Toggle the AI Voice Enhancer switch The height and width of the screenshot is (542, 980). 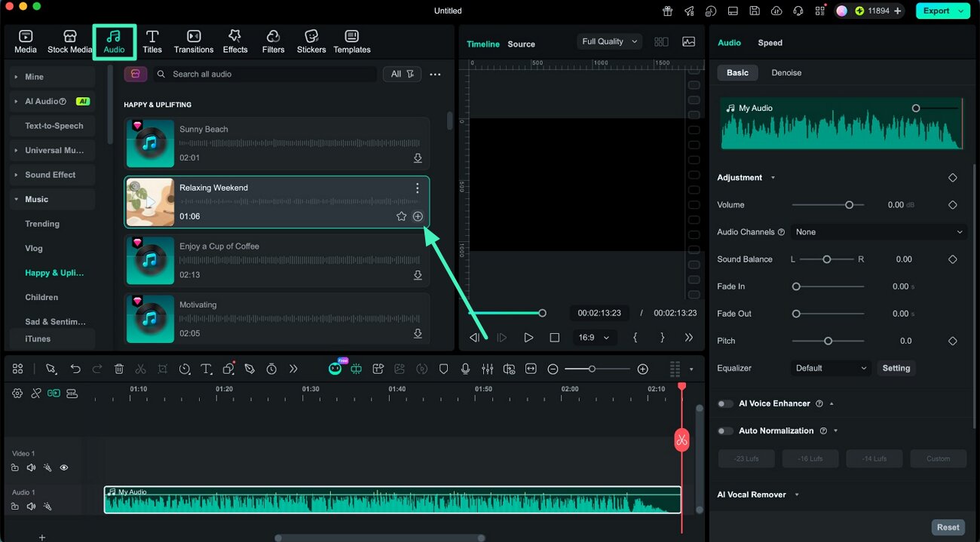pyautogui.click(x=725, y=404)
